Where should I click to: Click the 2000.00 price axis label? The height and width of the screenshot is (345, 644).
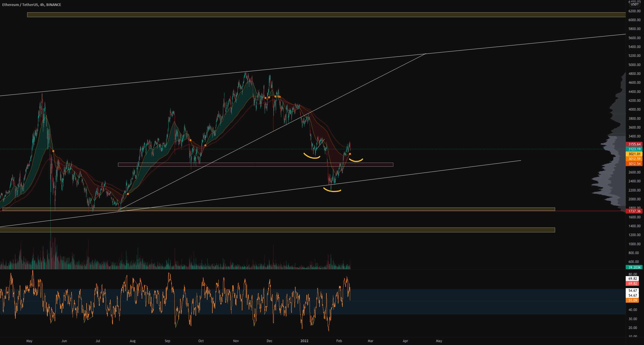634,199
